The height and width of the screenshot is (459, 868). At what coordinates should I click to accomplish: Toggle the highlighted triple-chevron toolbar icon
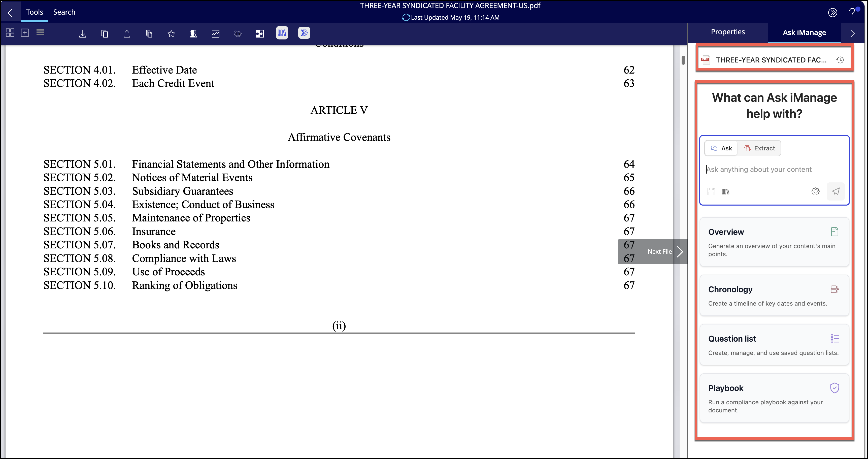(304, 33)
